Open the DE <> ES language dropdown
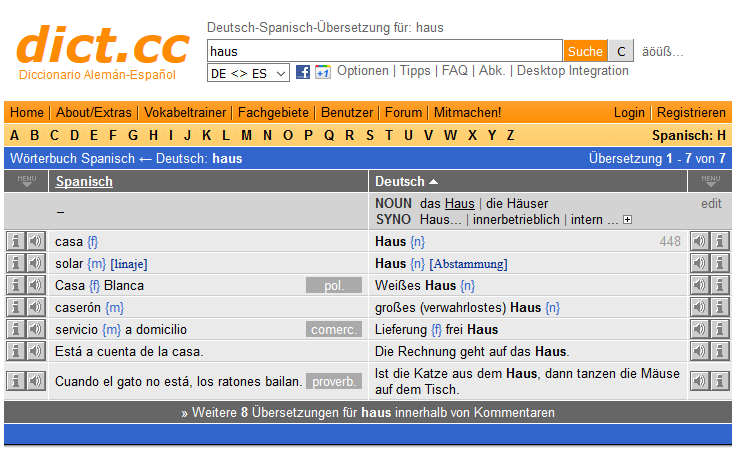Viewport: 737px width, 450px height. pos(248,73)
